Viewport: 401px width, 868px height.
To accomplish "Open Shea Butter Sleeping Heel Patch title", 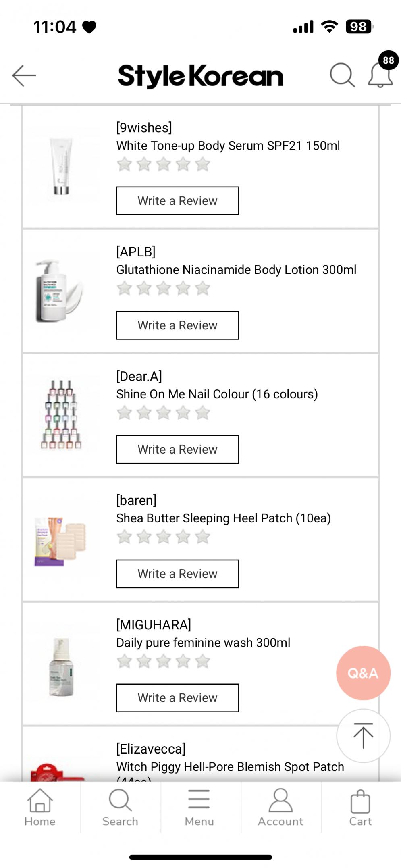I will click(224, 518).
